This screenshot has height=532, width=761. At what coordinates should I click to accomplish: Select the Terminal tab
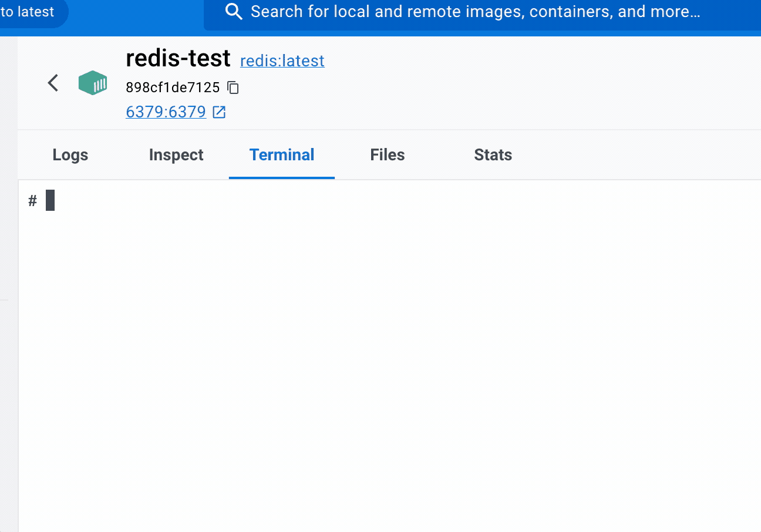tap(282, 155)
